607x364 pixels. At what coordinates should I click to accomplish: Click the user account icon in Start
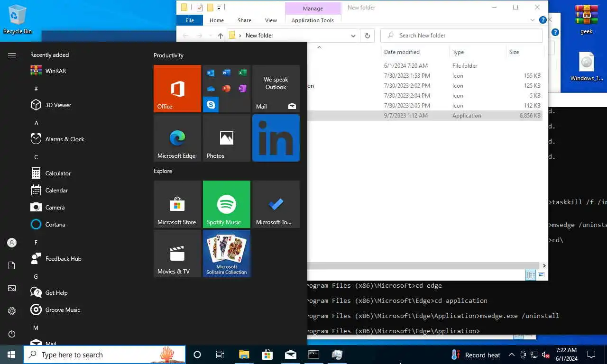coord(12,243)
